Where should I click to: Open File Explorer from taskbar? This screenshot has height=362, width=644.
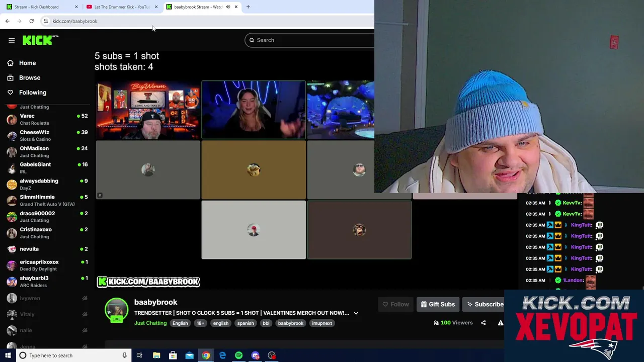[156, 355]
